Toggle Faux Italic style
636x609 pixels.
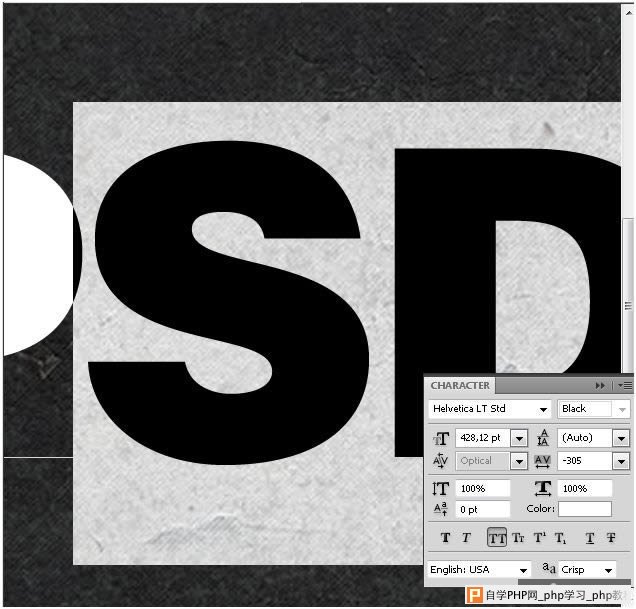point(466,538)
